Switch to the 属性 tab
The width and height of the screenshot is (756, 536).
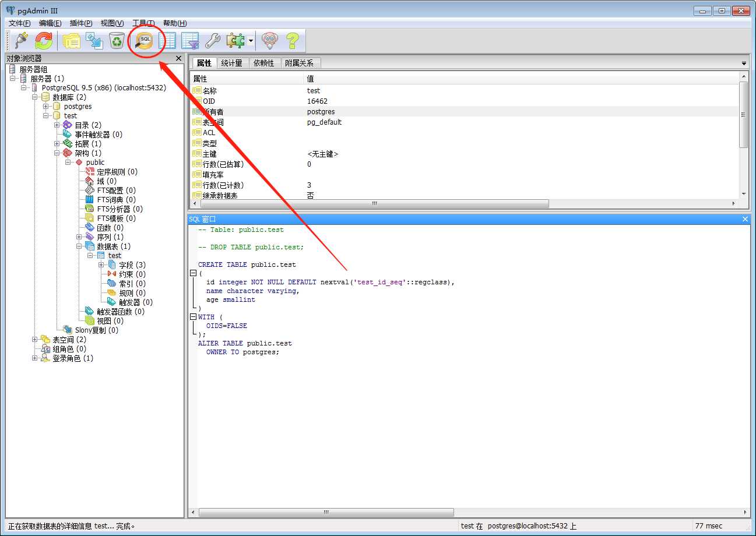(204, 63)
